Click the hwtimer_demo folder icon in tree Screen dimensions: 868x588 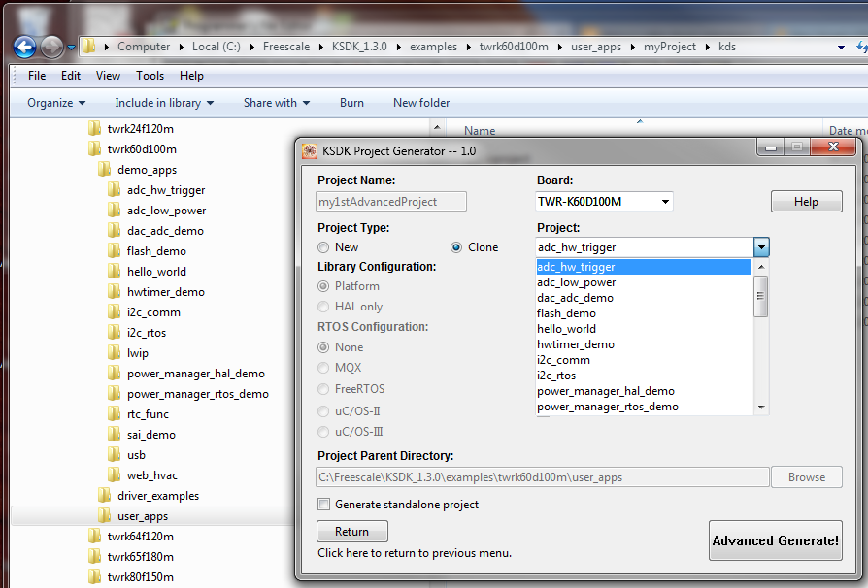pyautogui.click(x=114, y=291)
